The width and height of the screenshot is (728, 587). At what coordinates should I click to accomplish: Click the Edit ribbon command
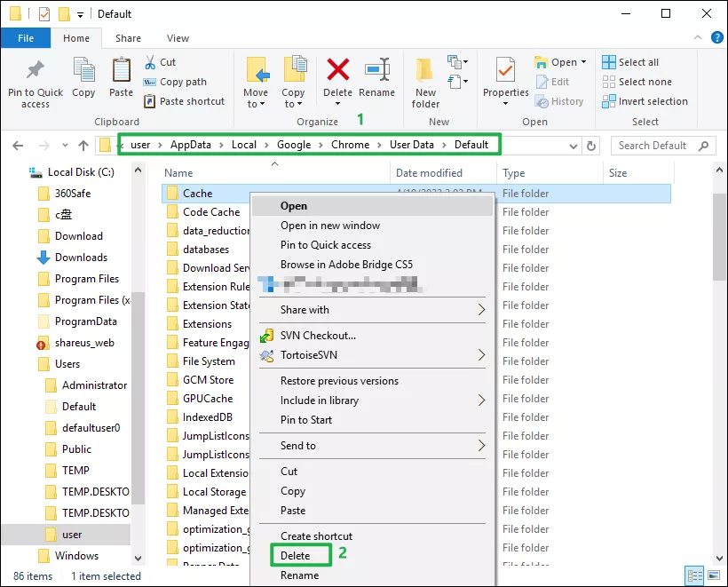tap(552, 82)
